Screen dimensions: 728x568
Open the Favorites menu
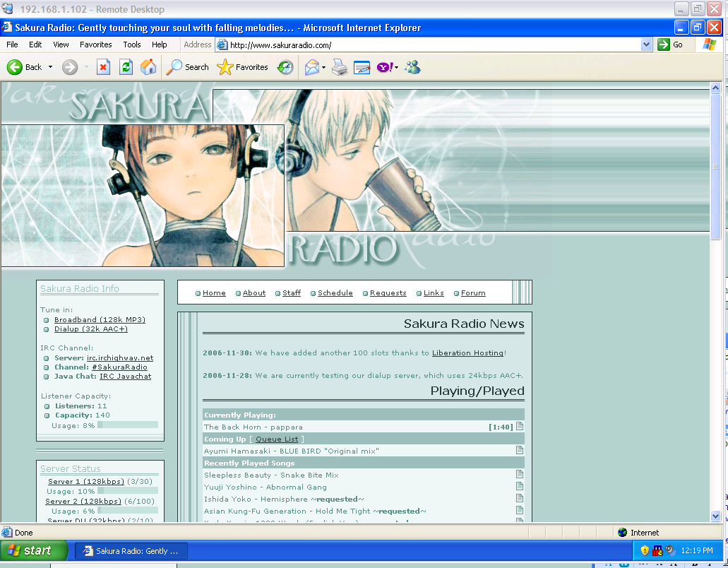(95, 45)
